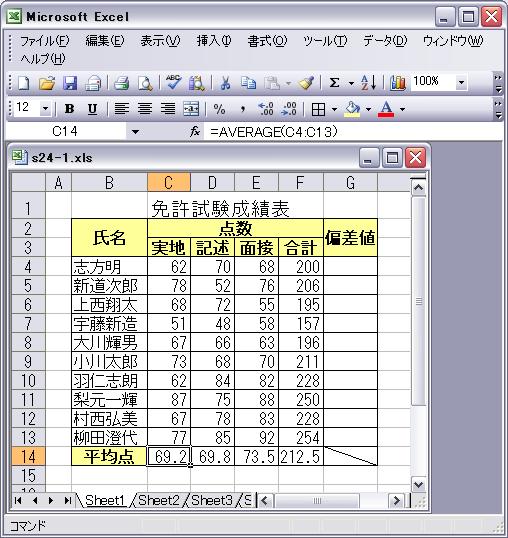Expand the font size 12 dropdown

45,109
